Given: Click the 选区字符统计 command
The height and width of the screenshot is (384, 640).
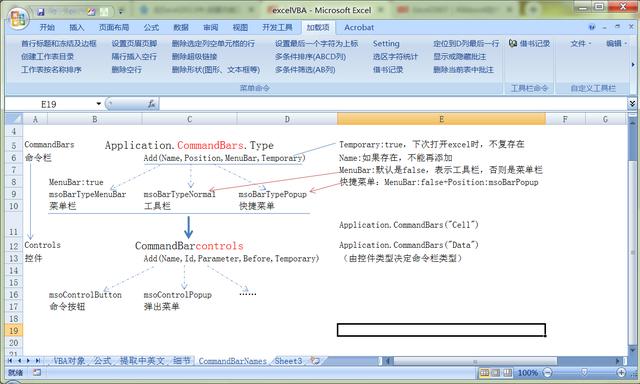Looking at the screenshot, I should [x=395, y=57].
